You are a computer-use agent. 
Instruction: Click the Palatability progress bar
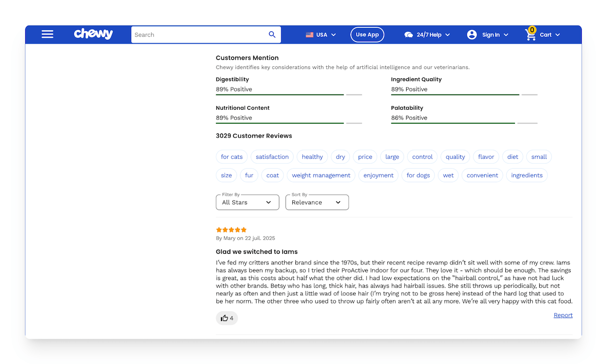pyautogui.click(x=464, y=123)
